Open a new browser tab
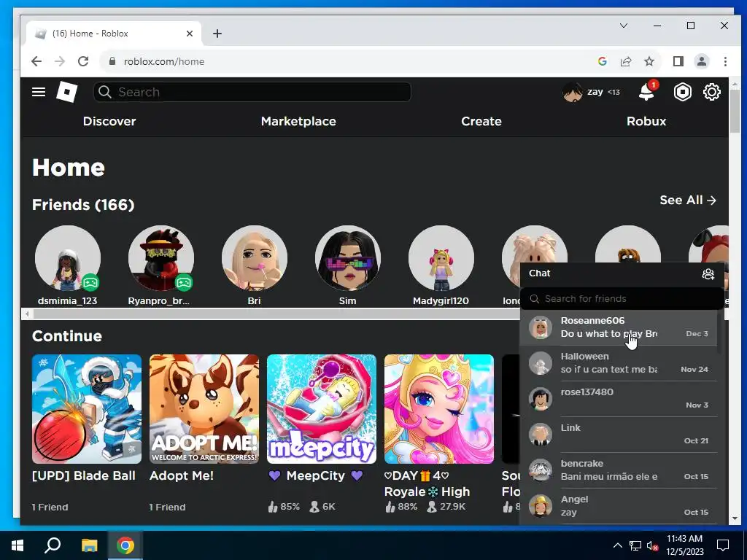The image size is (747, 560). pos(217,34)
